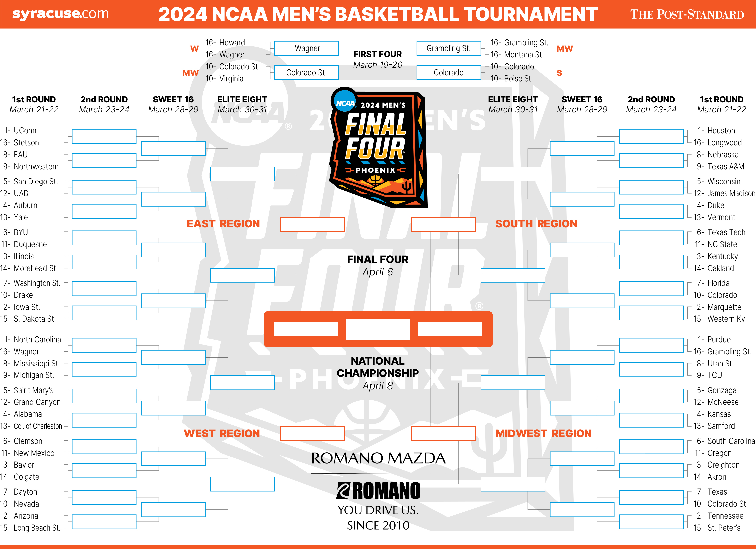Click the EAST REGION heading
The width and height of the screenshot is (756, 549).
click(x=223, y=224)
